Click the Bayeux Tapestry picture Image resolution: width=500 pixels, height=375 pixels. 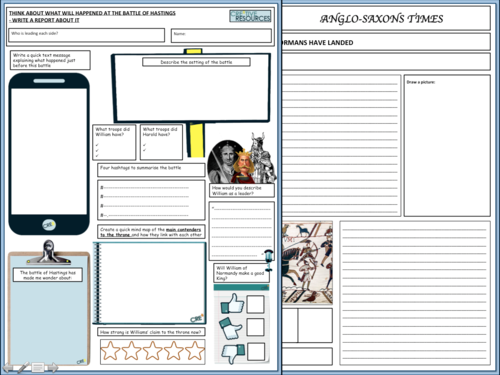(x=307, y=263)
